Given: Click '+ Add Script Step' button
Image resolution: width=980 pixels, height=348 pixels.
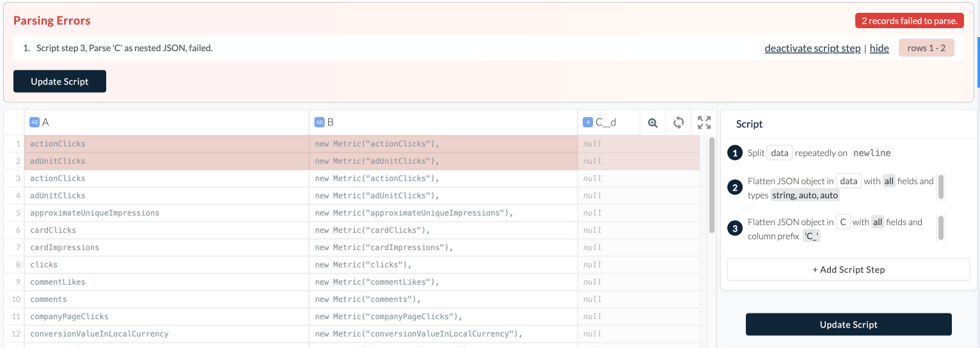Looking at the screenshot, I should click(848, 269).
